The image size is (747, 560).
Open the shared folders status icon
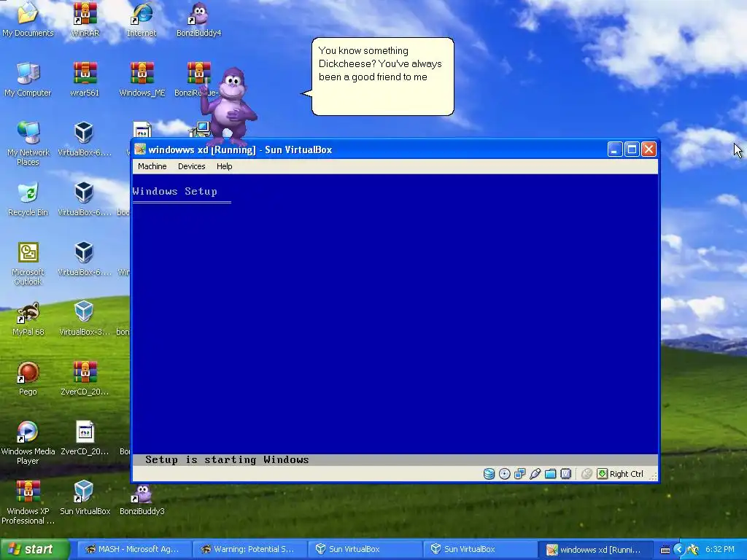550,474
